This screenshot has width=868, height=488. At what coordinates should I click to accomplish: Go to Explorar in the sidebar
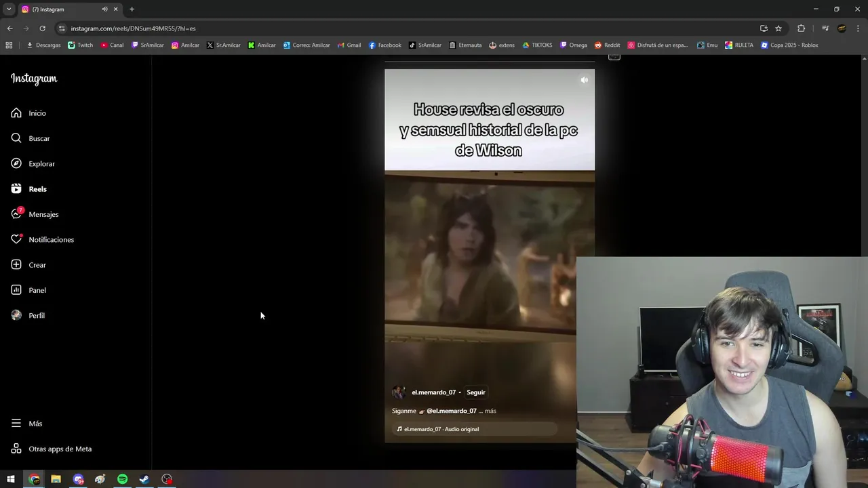[33, 163]
